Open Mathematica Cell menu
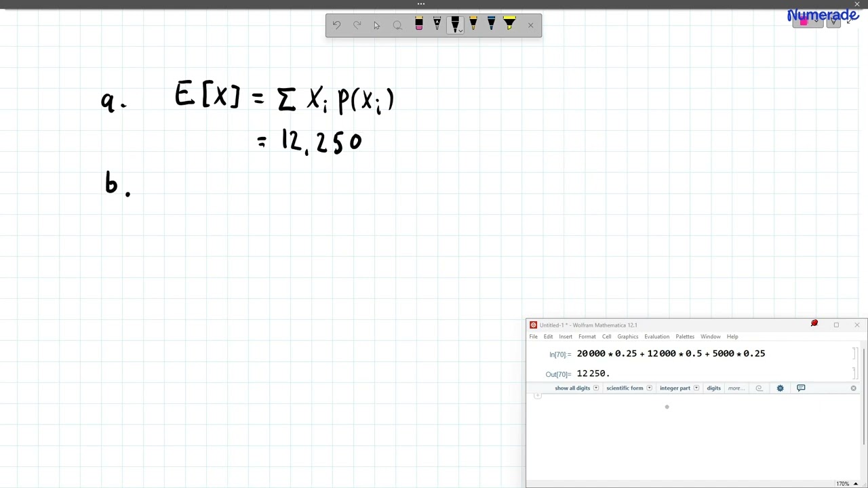868x488 pixels. (606, 336)
